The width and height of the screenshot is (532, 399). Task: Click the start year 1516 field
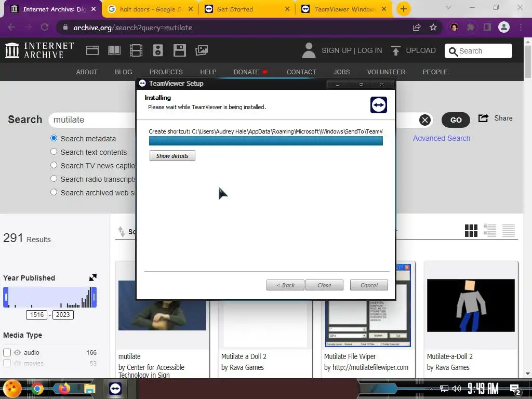[x=37, y=314]
